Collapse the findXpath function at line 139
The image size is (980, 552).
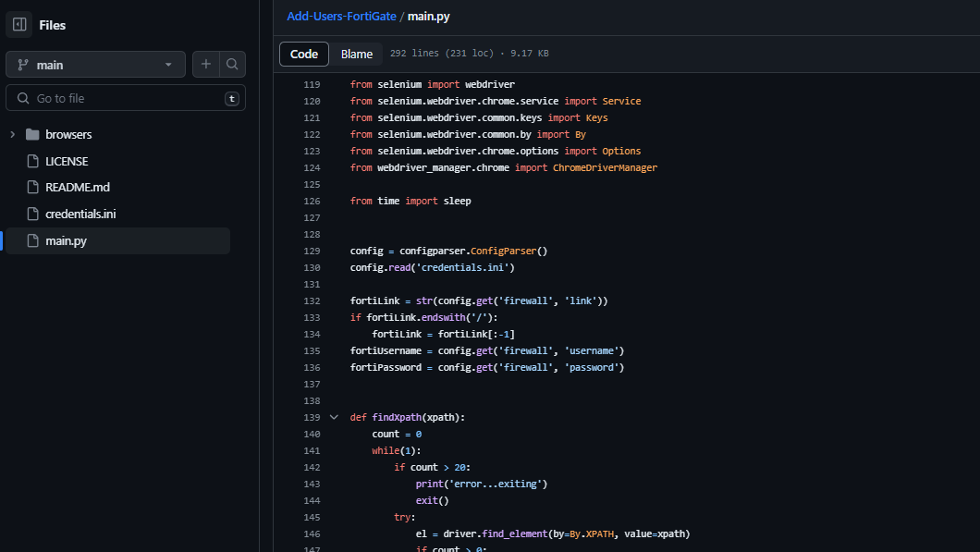(x=334, y=417)
